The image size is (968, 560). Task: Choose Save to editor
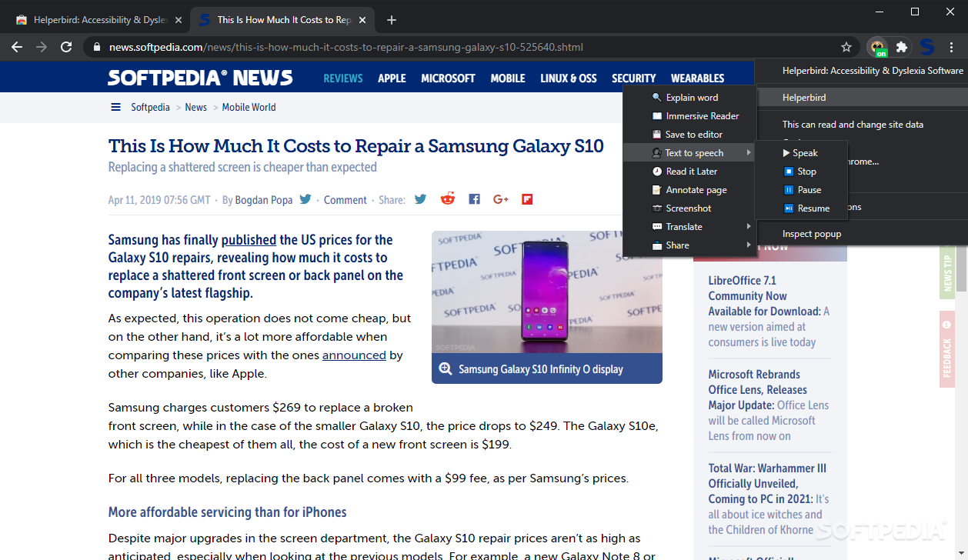coord(689,135)
